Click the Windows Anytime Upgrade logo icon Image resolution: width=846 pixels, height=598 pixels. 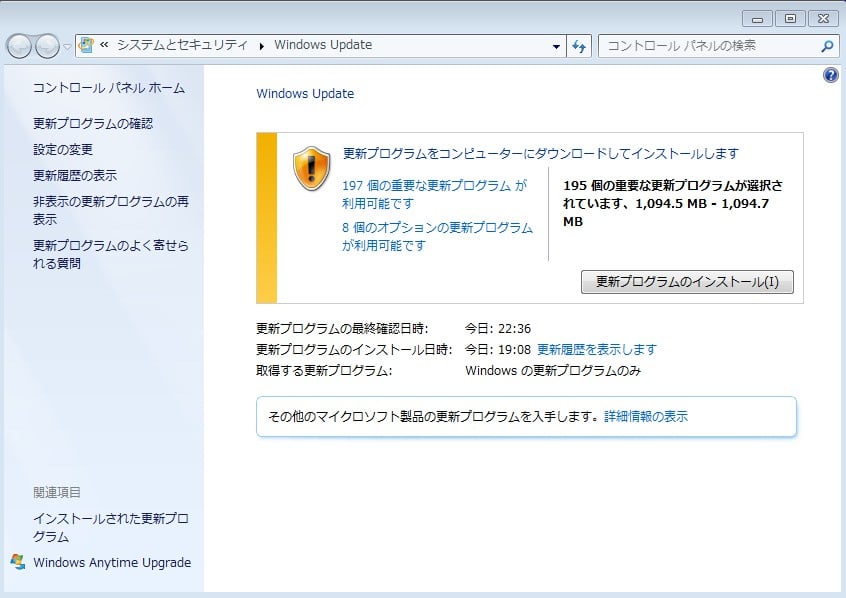17,562
